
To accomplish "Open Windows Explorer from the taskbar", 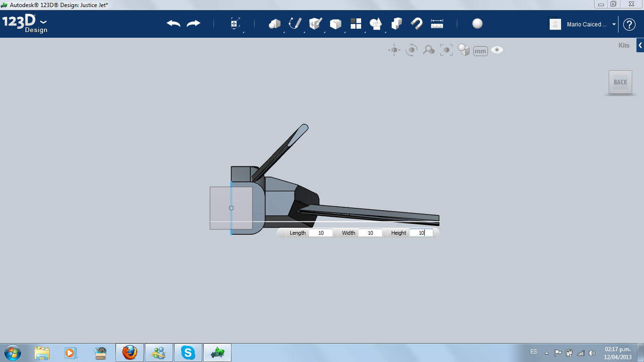I will pos(42,353).
